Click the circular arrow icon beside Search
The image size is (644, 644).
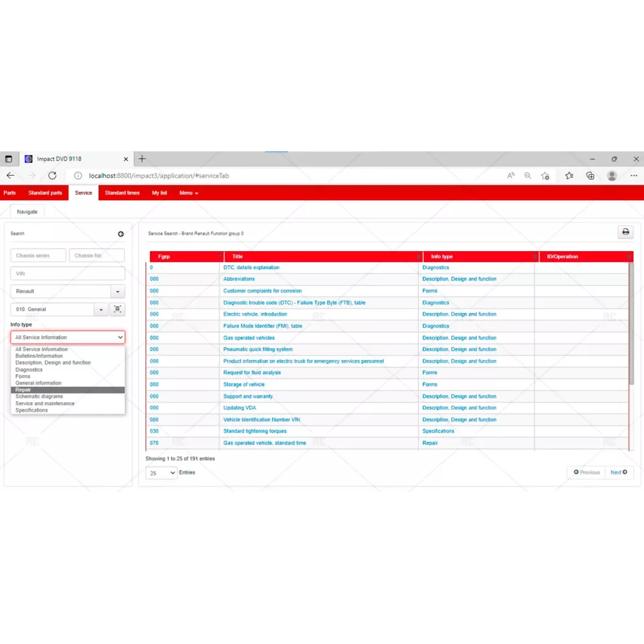(x=120, y=234)
